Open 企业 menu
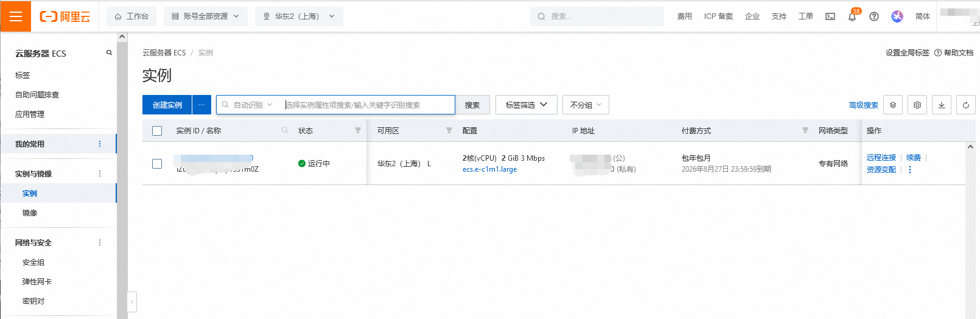980x319 pixels. [752, 16]
